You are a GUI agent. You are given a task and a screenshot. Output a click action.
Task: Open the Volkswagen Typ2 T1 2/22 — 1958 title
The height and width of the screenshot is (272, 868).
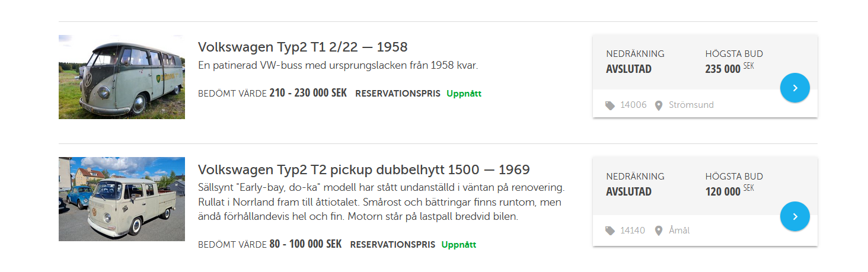[x=302, y=47]
